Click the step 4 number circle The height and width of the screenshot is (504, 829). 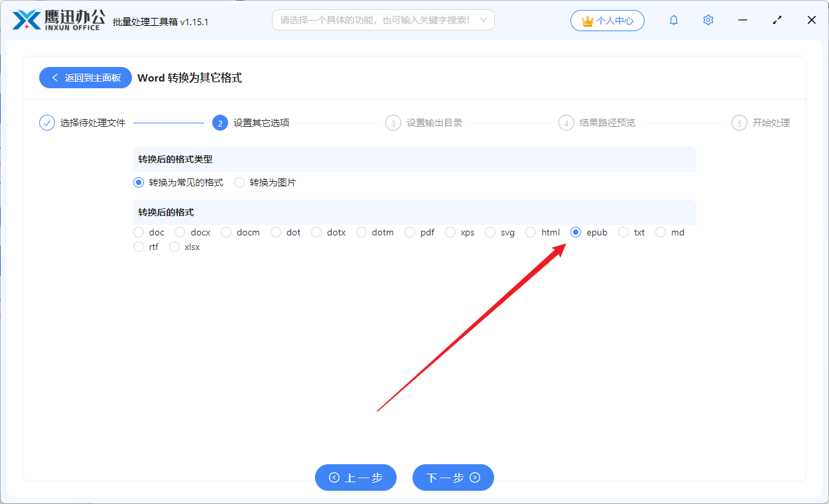(566, 123)
